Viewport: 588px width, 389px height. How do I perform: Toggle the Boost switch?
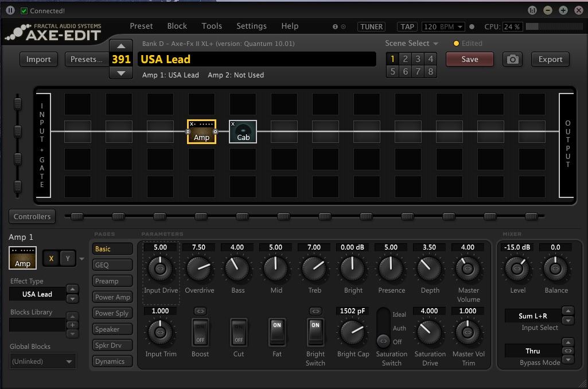[x=200, y=332]
